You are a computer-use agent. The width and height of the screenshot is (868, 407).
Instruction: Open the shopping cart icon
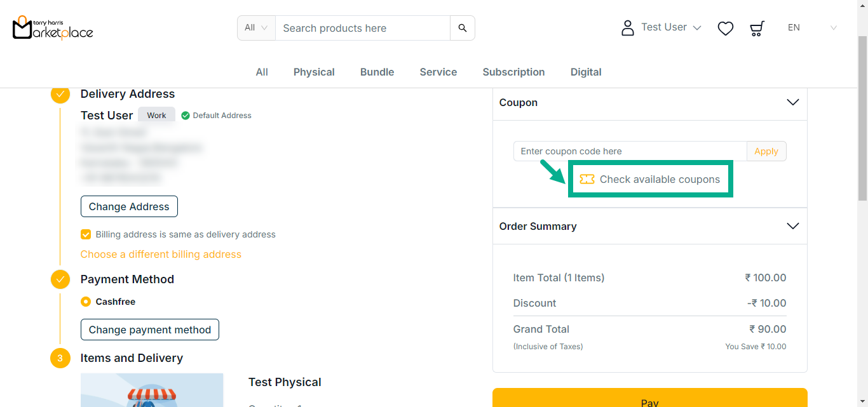(757, 28)
